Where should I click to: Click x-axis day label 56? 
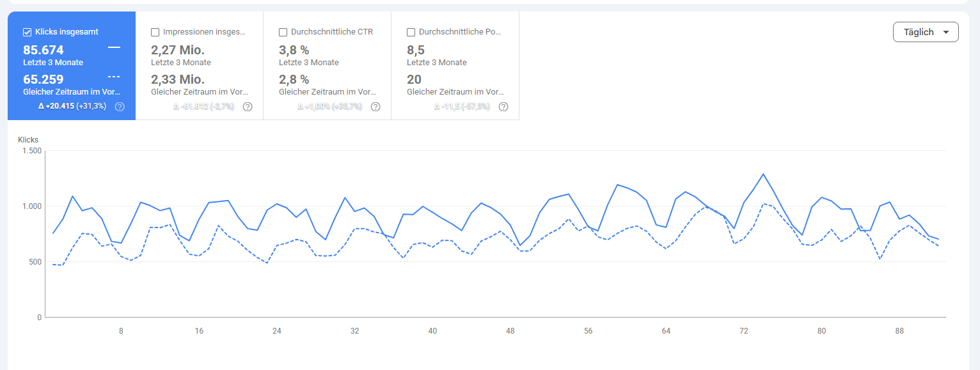(588, 331)
